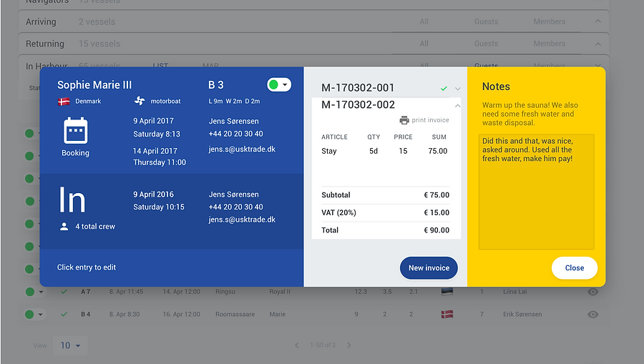Go to the next page arrow
This screenshot has height=364, width=644.
(x=348, y=345)
